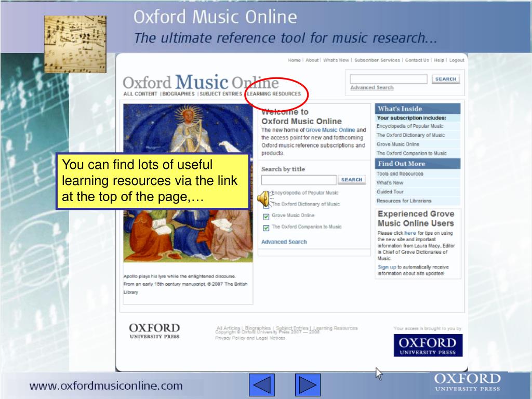Screen dimensions: 532x399
Task: Click Logout in the top navigation
Action: coord(457,60)
